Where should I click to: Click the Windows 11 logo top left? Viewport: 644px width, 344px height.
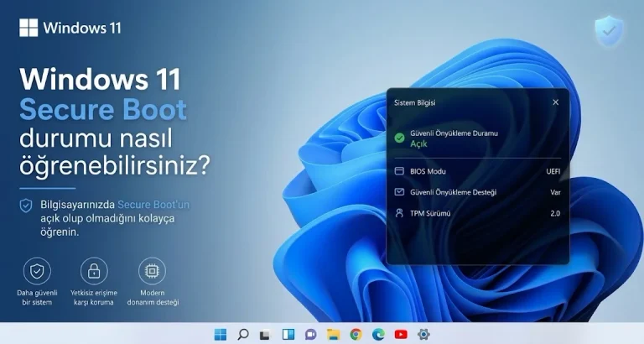[x=70, y=28]
